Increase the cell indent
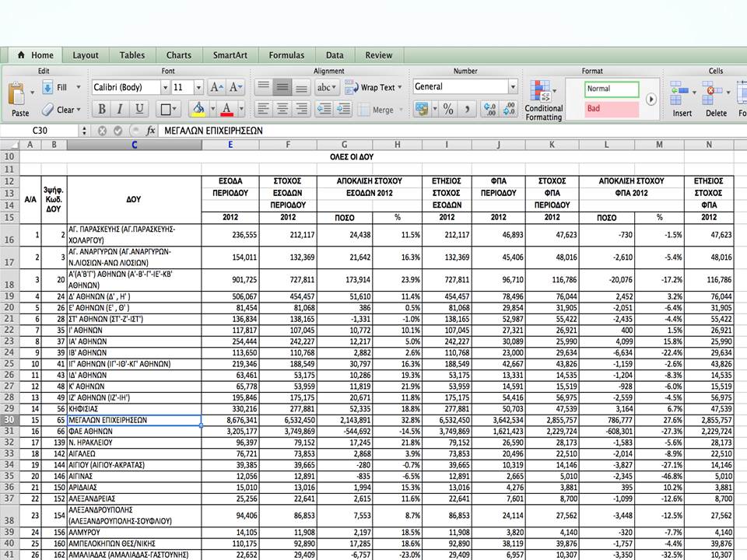This screenshot has height=560, width=747. [343, 110]
